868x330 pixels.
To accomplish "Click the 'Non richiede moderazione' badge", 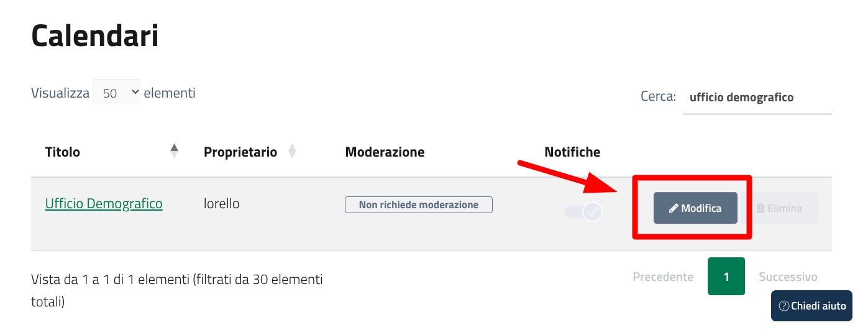I will (418, 204).
